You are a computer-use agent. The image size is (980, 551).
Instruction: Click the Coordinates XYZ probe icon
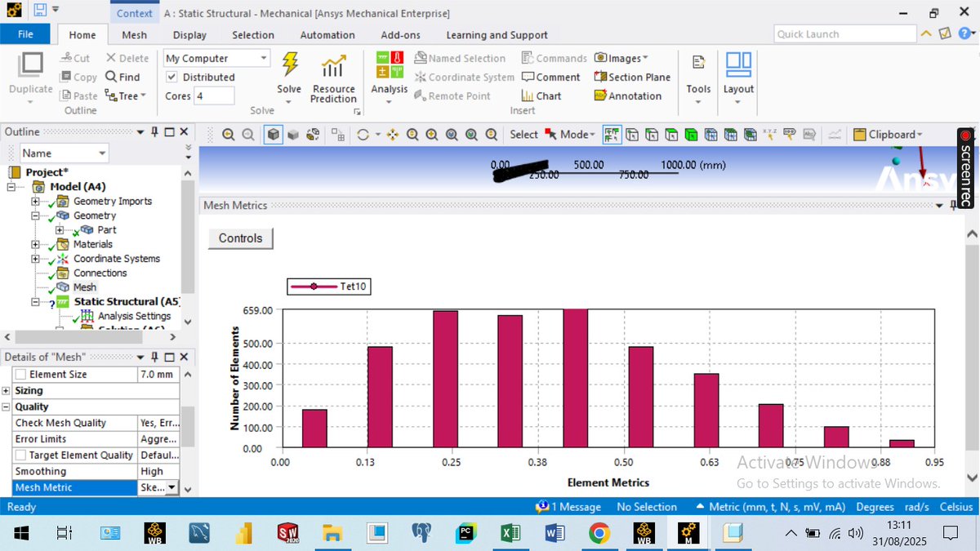coord(769,135)
